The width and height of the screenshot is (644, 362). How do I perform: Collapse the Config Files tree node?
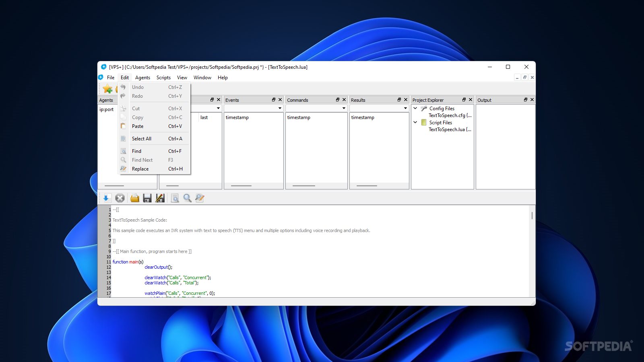(x=415, y=108)
